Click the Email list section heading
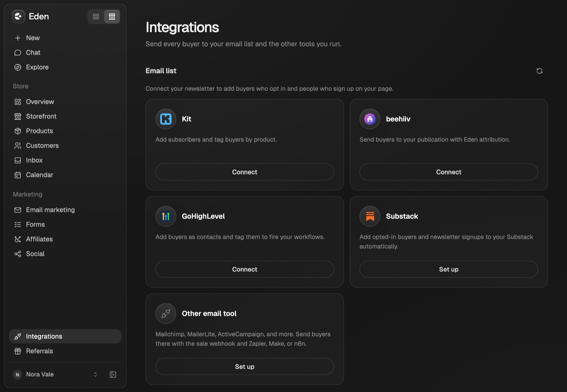567x392 pixels. [x=161, y=71]
